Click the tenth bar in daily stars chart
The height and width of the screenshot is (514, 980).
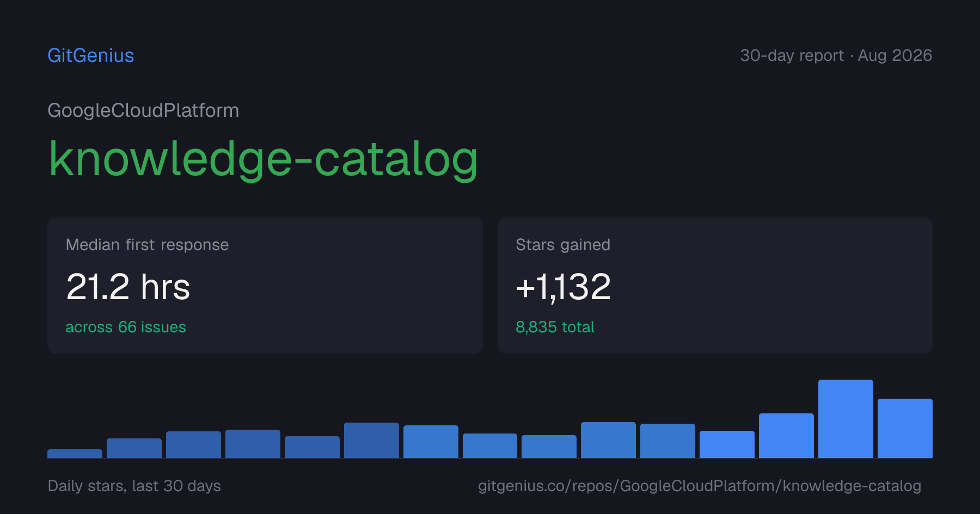[608, 440]
